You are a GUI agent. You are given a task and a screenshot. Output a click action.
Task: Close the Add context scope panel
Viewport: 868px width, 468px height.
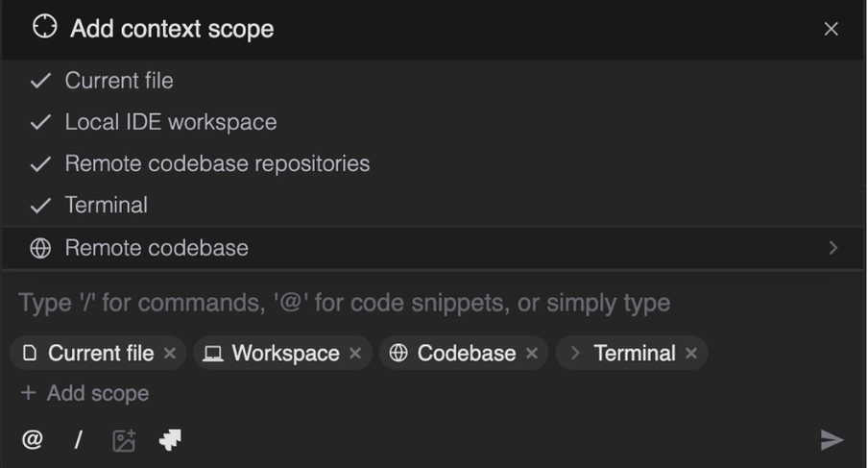[x=831, y=29]
